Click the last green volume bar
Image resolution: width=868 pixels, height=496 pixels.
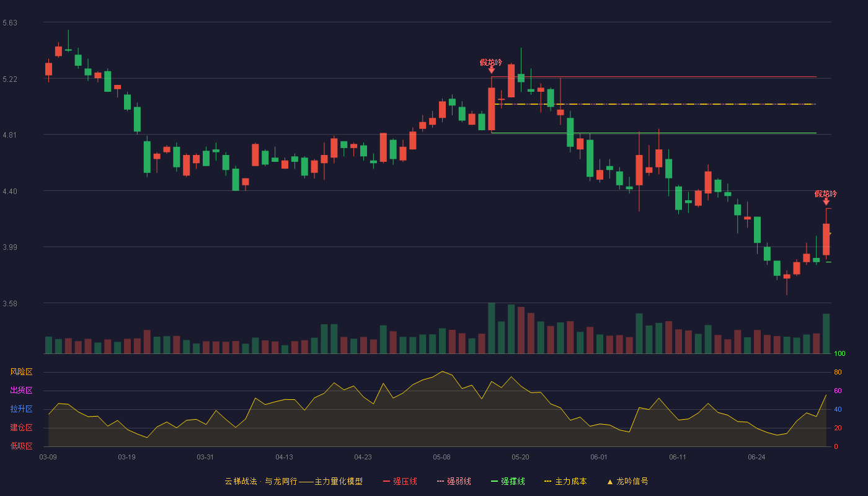826,334
